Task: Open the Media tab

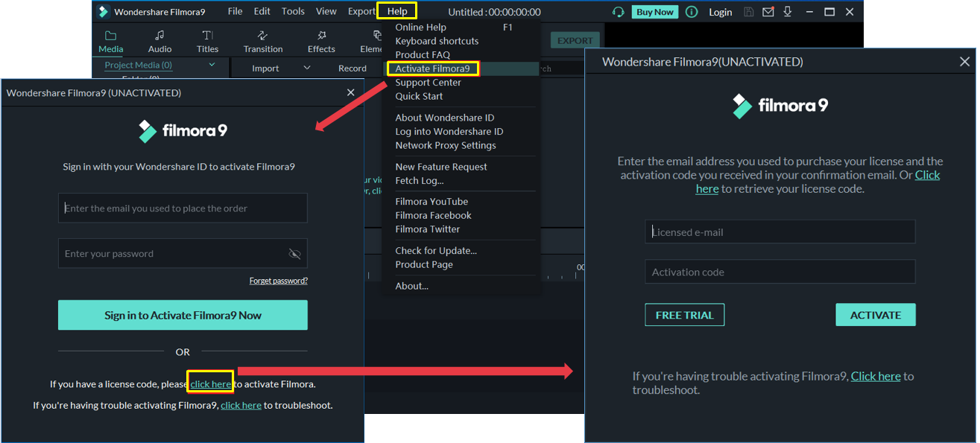Action: pyautogui.click(x=111, y=42)
